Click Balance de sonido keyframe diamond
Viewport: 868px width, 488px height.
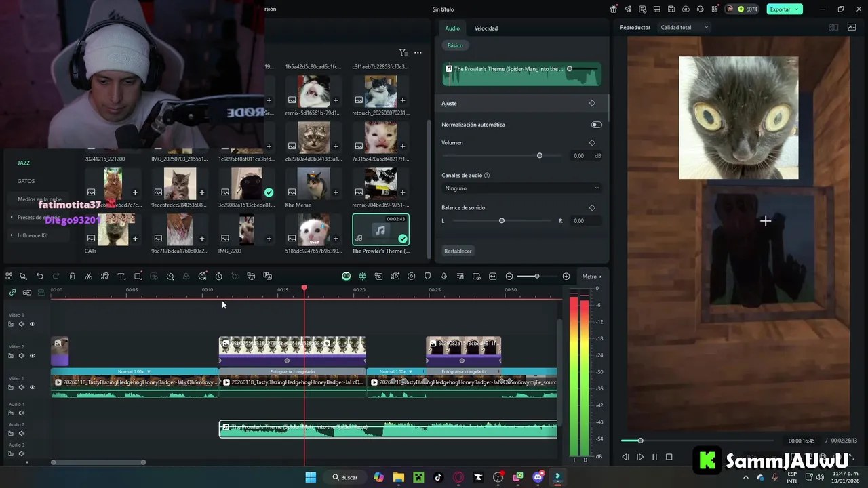click(592, 208)
